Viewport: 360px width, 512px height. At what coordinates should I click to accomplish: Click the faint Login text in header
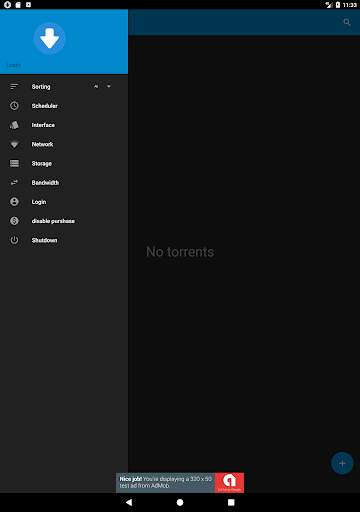13,65
